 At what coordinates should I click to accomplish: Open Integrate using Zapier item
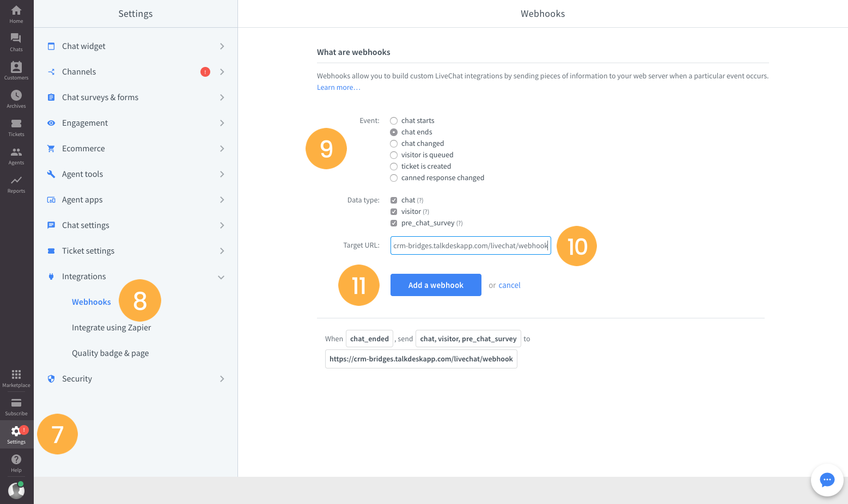tap(111, 328)
